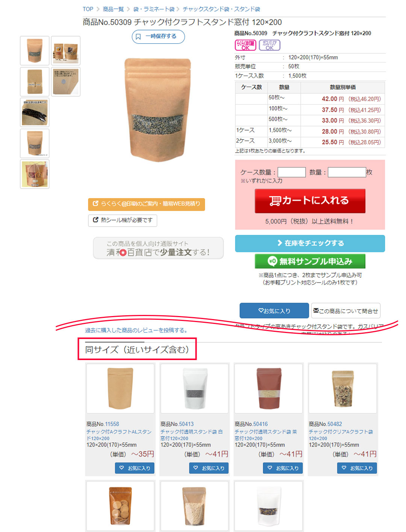
Task: Click the らくらく印刷OK badge icon
Action: [245, 45]
